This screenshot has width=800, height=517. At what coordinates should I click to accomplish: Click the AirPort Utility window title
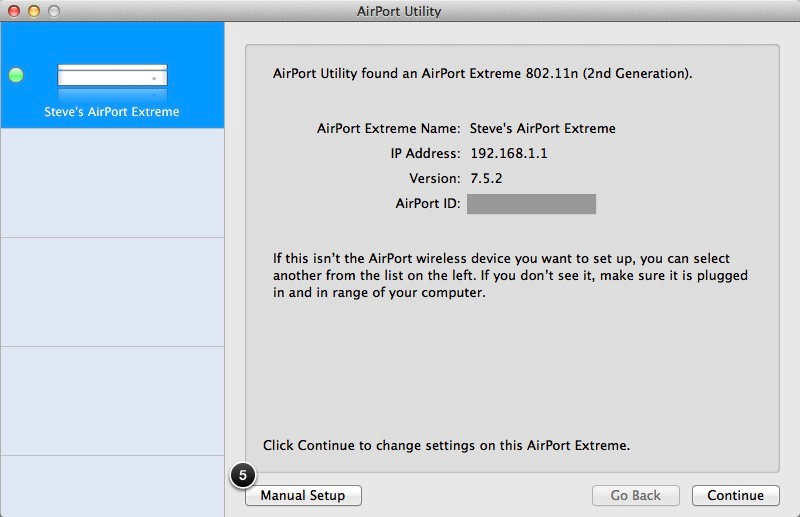399,11
